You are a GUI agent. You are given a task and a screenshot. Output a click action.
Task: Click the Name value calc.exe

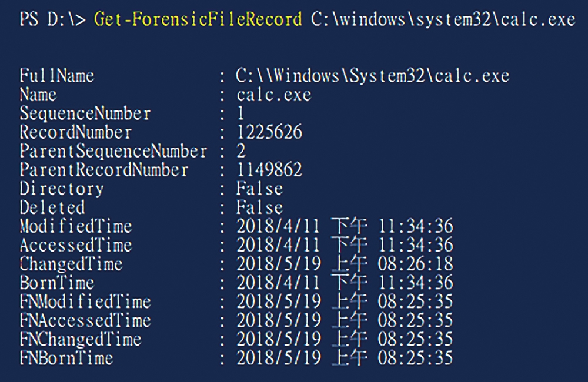pos(274,95)
